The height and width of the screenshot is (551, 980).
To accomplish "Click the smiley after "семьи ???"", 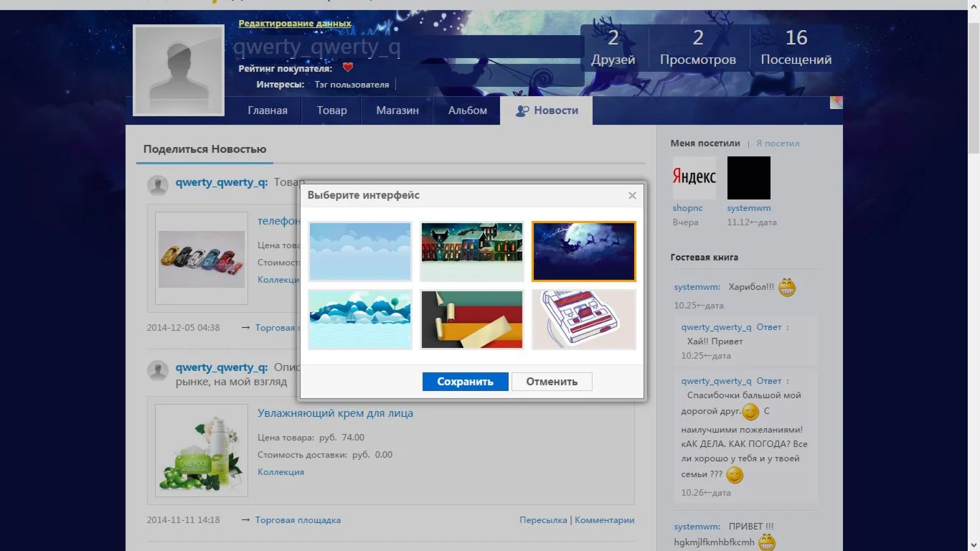I will click(735, 475).
